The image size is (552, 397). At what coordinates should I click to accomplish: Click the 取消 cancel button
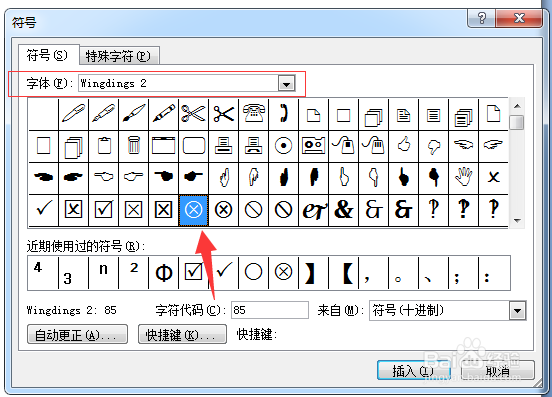pyautogui.click(x=498, y=370)
